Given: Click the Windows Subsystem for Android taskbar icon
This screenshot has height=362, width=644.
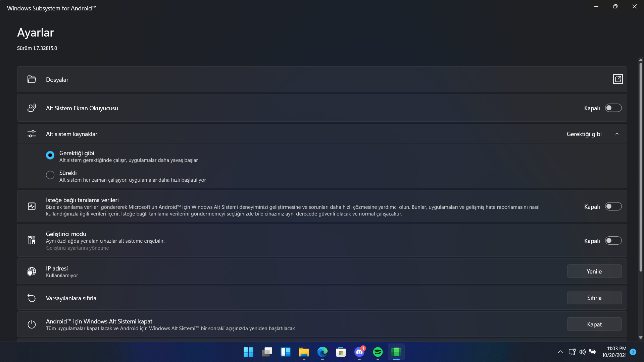Looking at the screenshot, I should pyautogui.click(x=396, y=352).
